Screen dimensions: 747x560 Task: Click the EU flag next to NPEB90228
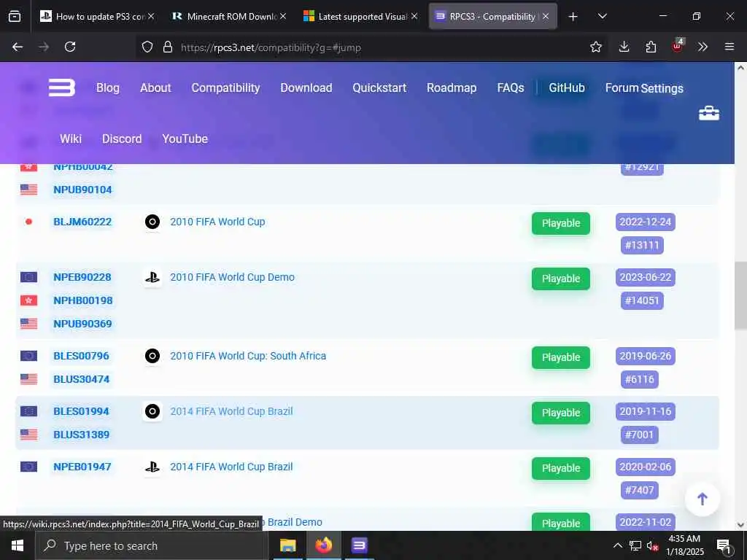(29, 277)
